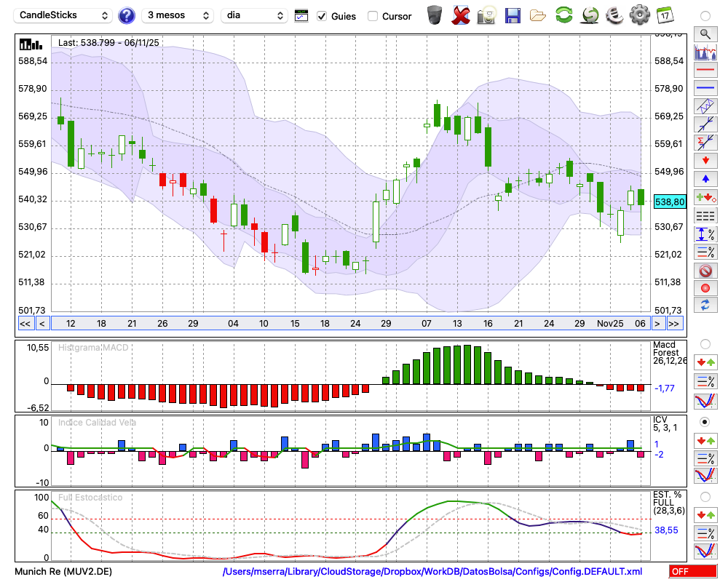Click the Config.DEFAULT.xml file path link

pyautogui.click(x=432, y=572)
